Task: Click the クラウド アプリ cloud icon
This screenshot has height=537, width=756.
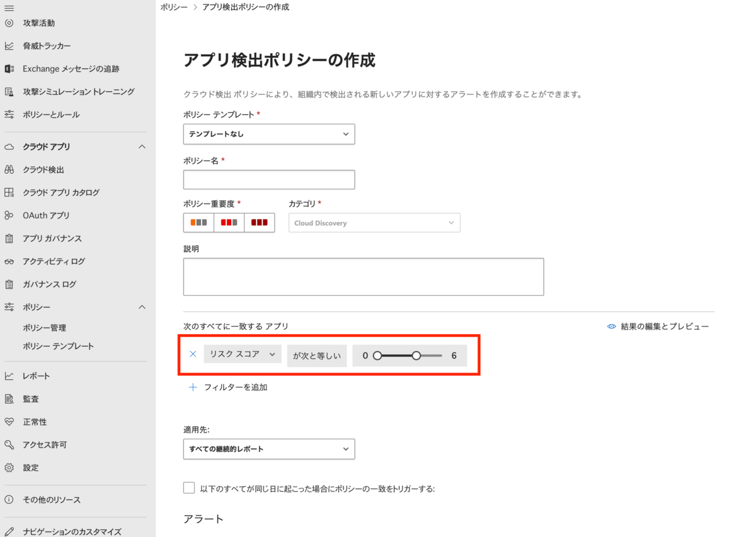Action: [x=9, y=146]
